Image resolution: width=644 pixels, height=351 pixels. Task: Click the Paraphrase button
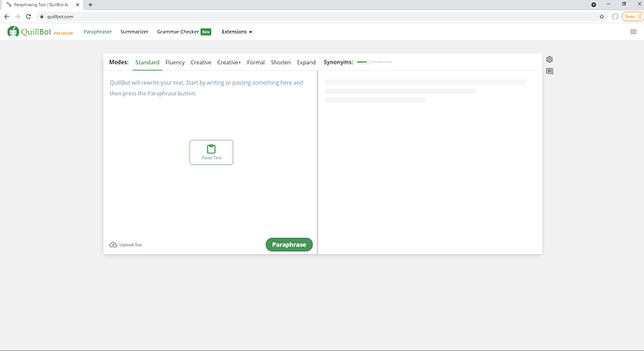point(288,245)
